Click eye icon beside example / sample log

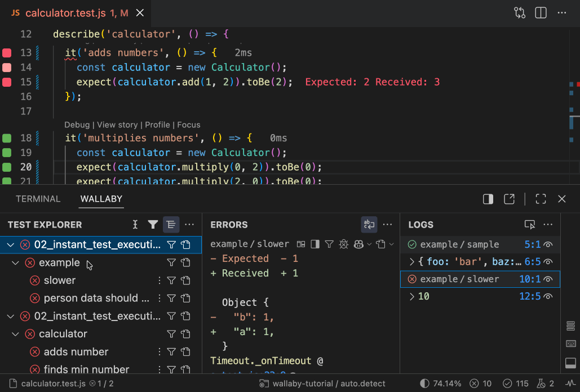click(548, 244)
